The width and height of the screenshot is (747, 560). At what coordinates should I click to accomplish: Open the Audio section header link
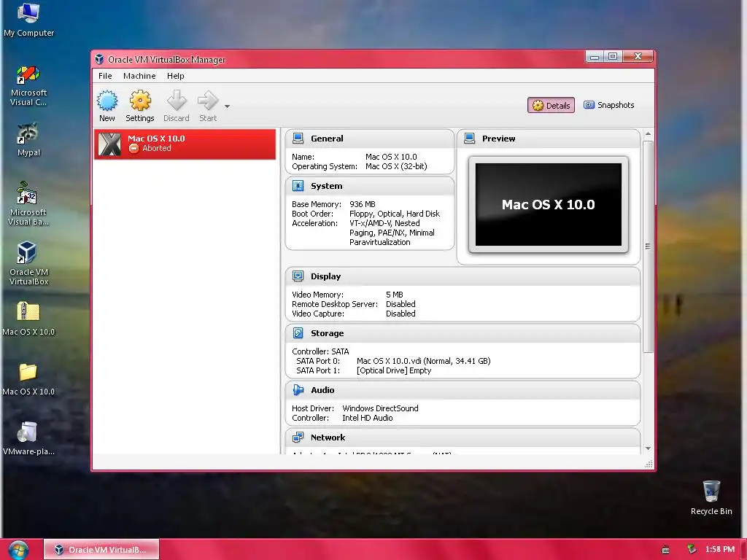coord(322,390)
